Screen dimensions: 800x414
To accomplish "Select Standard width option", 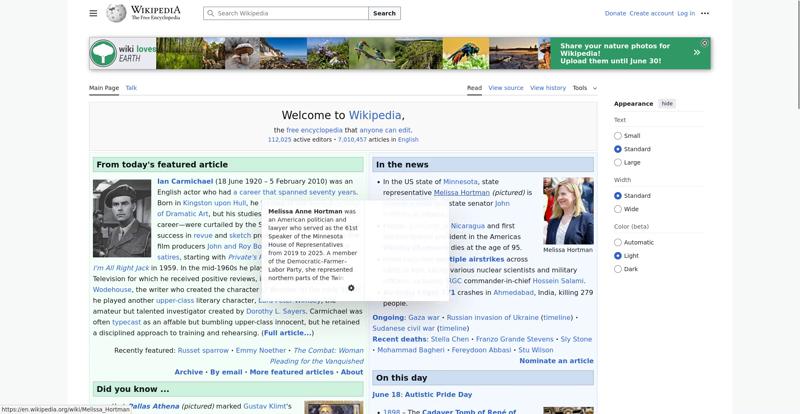I will tap(617, 196).
